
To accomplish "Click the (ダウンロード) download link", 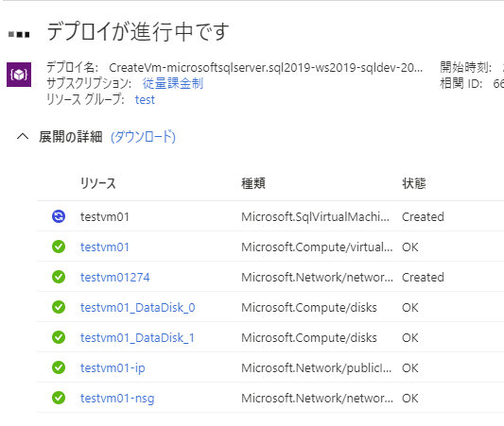I will pos(143,137).
